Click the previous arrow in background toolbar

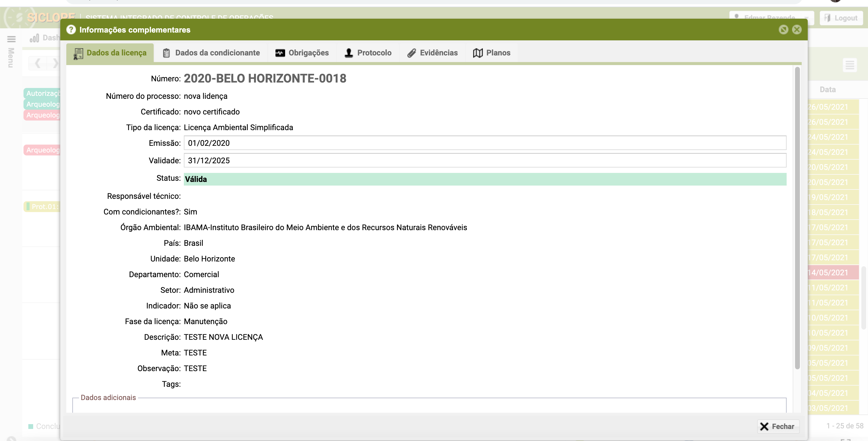coord(38,63)
